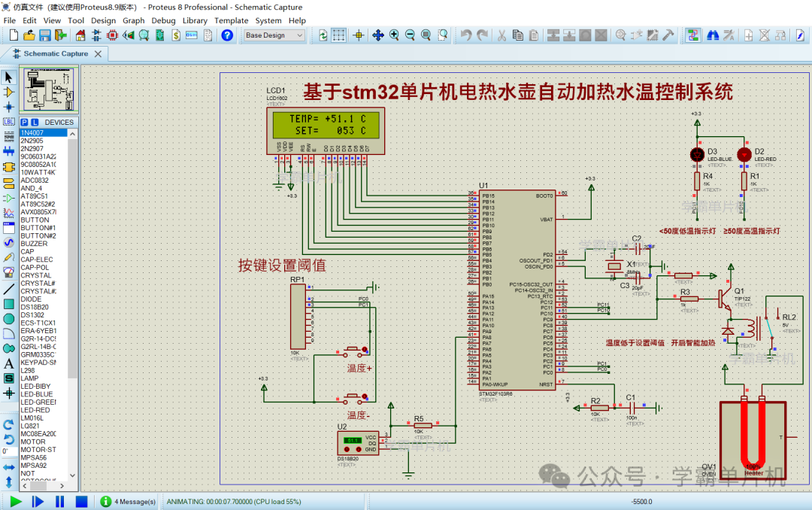Select the Junction Dot Mode tool
Viewport: 812px width, 510px height.
click(x=9, y=108)
